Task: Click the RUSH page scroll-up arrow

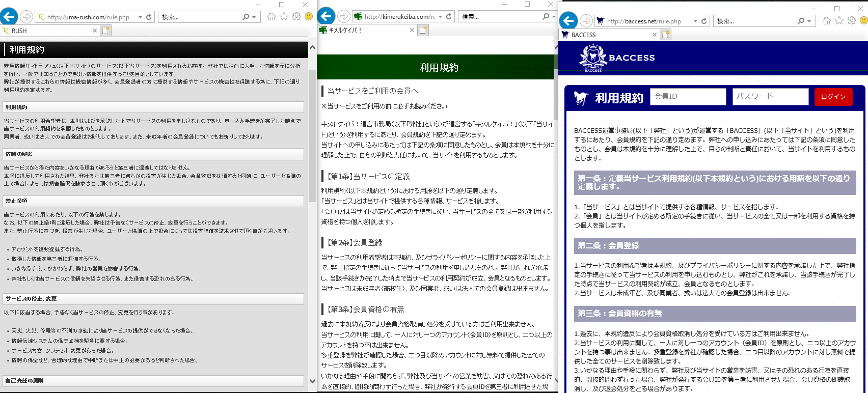Action: (312, 48)
